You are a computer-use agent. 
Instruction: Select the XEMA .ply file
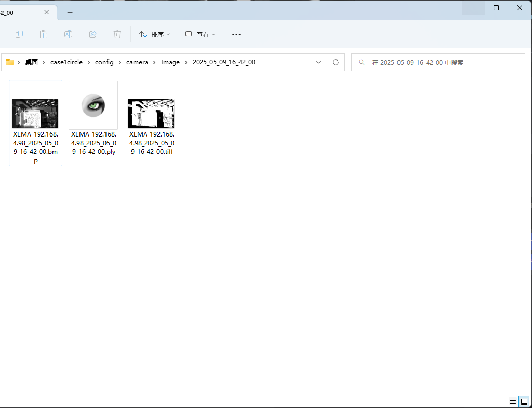pos(93,105)
